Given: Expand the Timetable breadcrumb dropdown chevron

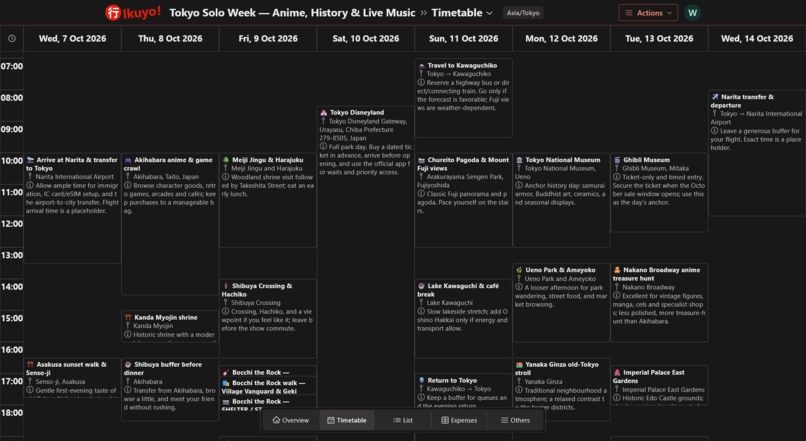Looking at the screenshot, I should coord(489,13).
